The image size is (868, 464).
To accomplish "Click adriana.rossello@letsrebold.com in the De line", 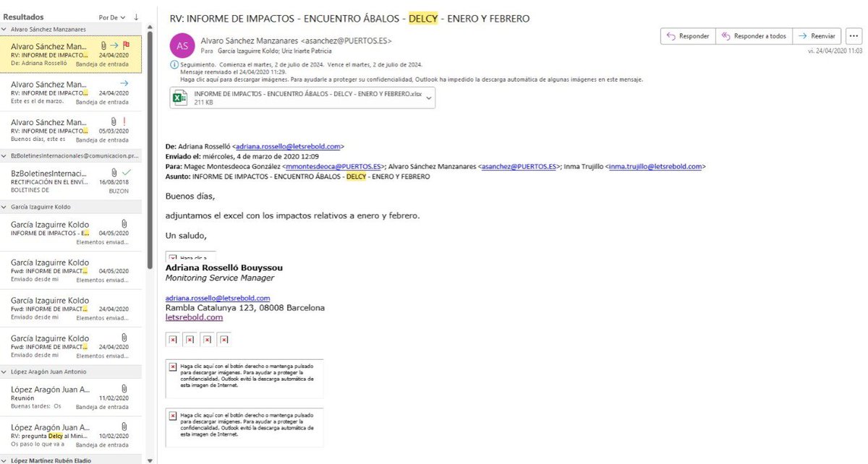I will click(x=287, y=147).
